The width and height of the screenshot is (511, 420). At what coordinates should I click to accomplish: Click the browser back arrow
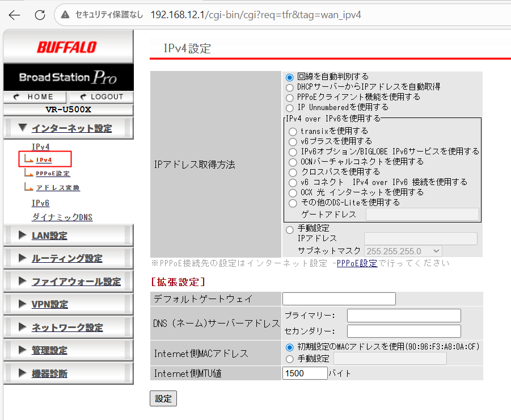click(x=14, y=14)
